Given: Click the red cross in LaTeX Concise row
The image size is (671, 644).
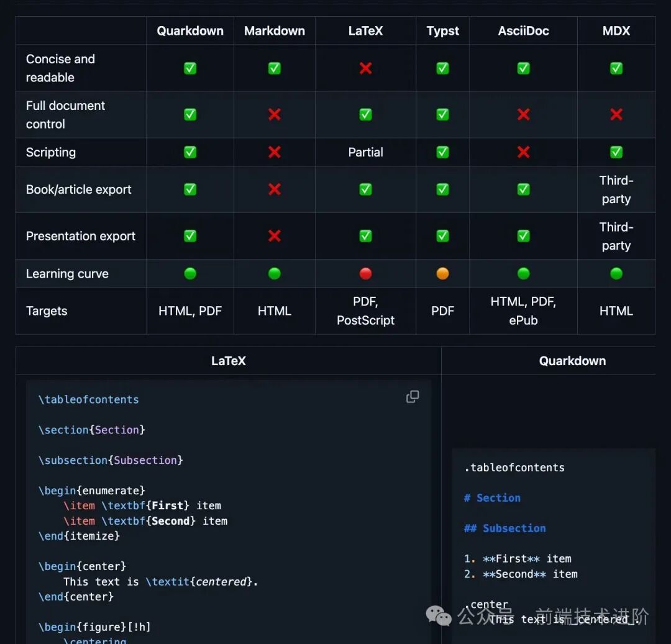Looking at the screenshot, I should [x=365, y=68].
